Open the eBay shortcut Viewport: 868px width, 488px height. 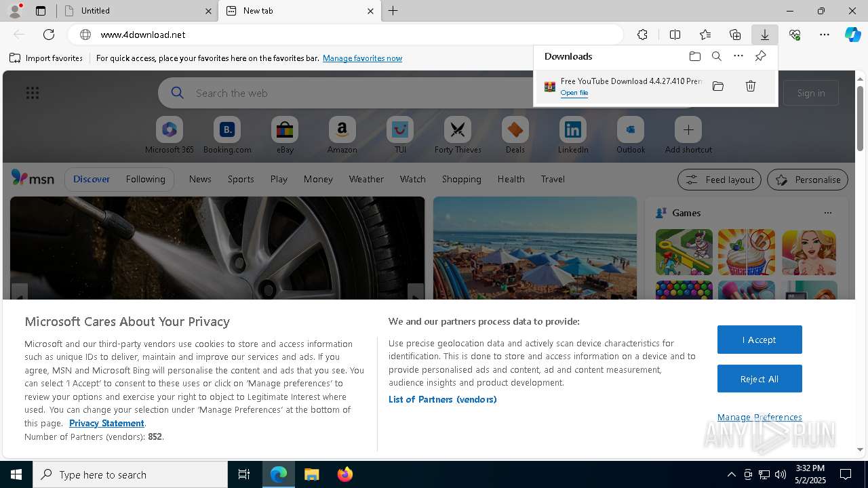(285, 135)
